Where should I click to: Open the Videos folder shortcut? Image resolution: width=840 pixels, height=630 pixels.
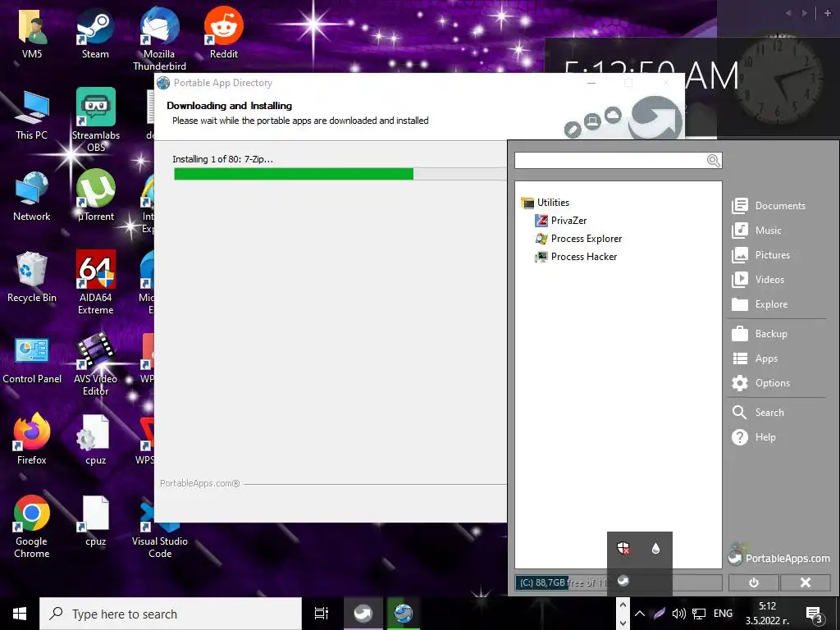click(758, 280)
